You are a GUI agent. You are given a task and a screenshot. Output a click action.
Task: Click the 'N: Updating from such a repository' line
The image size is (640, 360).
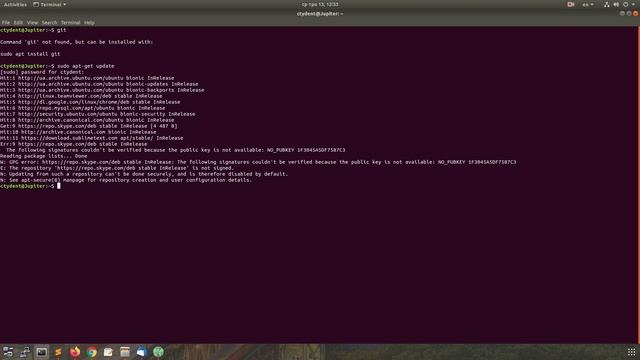pos(144,174)
